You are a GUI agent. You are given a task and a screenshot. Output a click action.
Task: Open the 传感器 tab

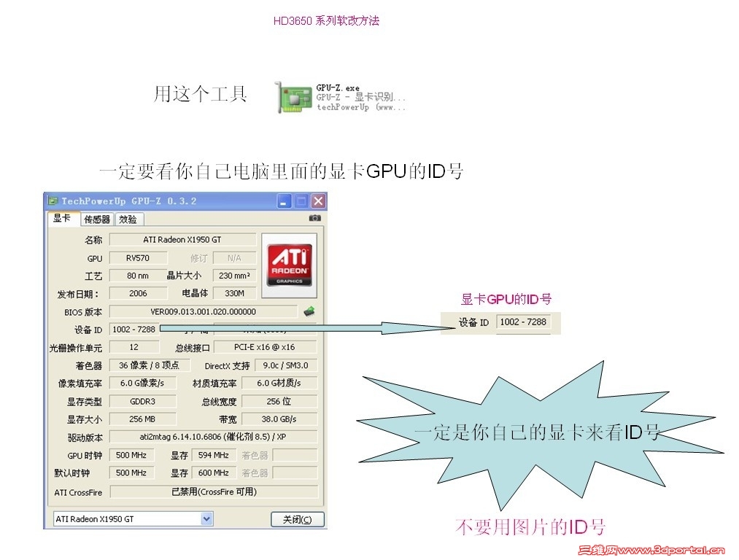[96, 219]
